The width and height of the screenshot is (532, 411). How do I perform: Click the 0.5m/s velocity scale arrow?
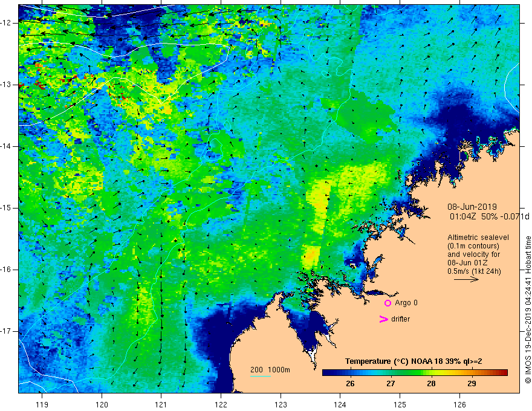pyautogui.click(x=466, y=279)
